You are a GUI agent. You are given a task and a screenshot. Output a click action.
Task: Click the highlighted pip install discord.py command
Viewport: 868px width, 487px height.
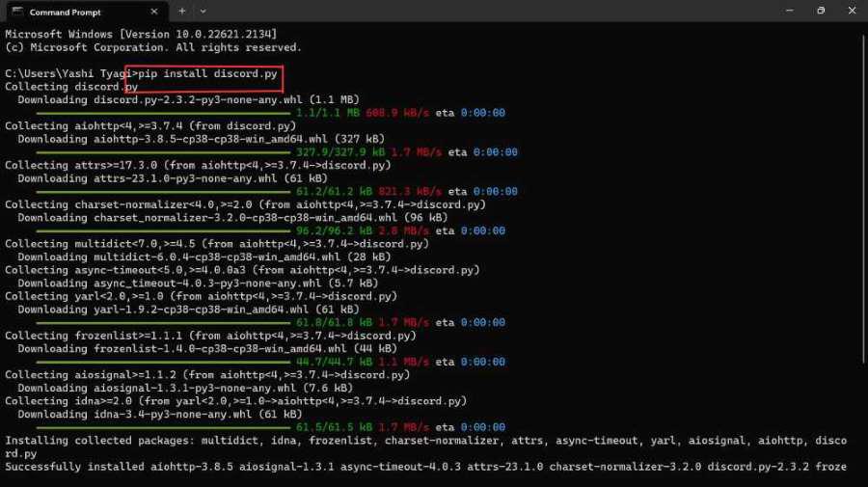click(207, 73)
